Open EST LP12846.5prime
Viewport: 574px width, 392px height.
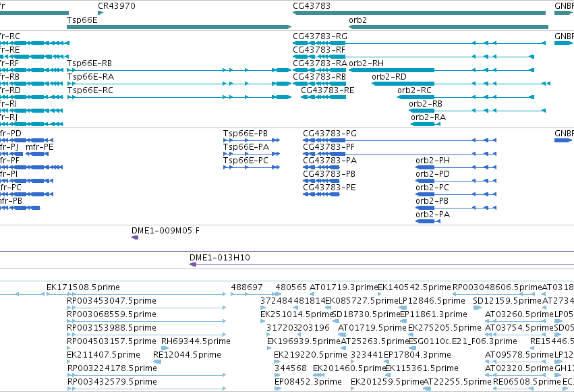click(432, 301)
